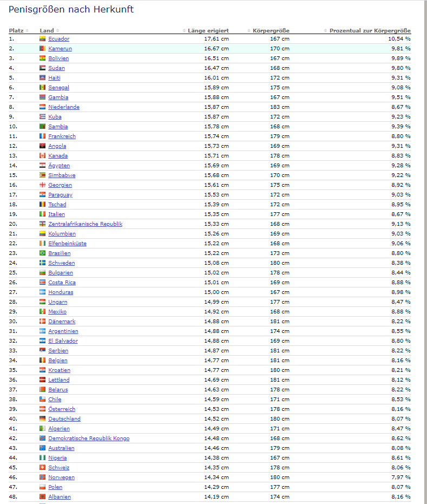Image resolution: width=427 pixels, height=504 pixels.
Task: Sort table by Land column header
Action: point(47,31)
